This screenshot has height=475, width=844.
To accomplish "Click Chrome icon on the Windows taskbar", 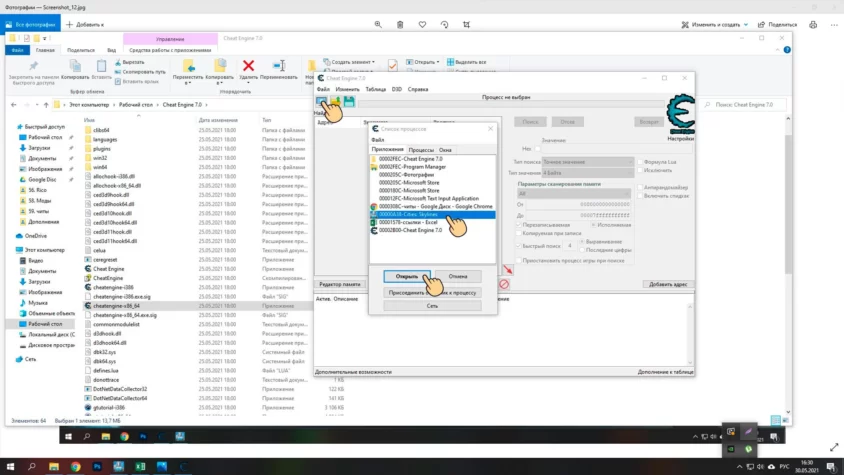I will 75,466.
